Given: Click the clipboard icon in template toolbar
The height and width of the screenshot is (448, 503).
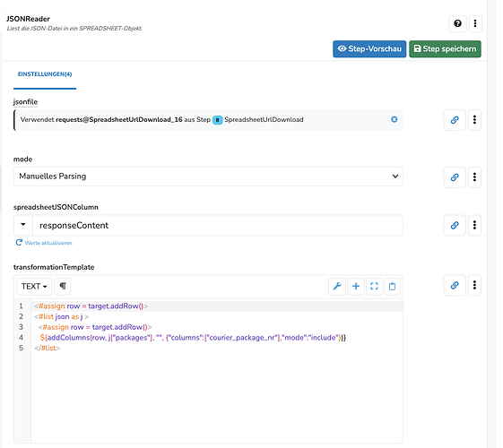Looking at the screenshot, I should pos(392,286).
